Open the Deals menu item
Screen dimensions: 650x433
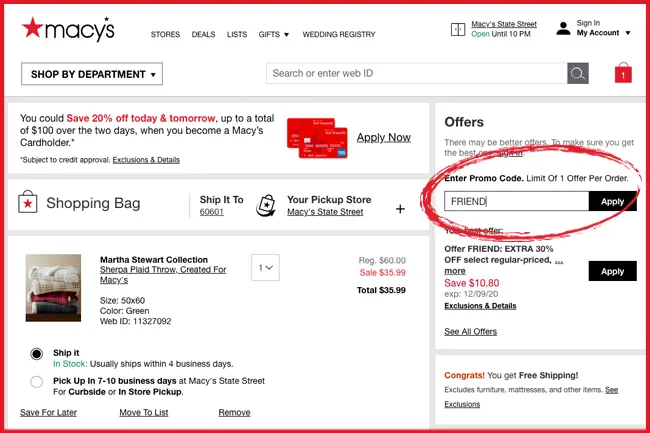click(203, 34)
